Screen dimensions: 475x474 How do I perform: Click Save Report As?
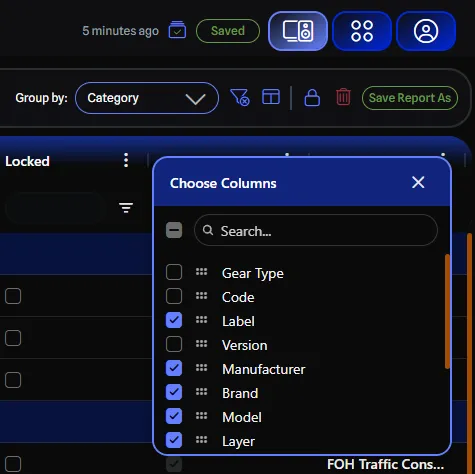point(410,98)
